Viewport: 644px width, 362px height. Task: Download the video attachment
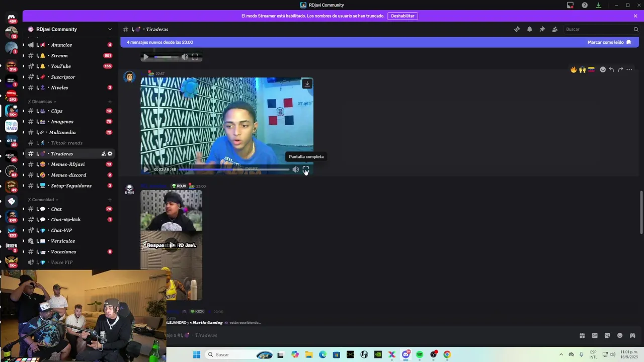[307, 84]
